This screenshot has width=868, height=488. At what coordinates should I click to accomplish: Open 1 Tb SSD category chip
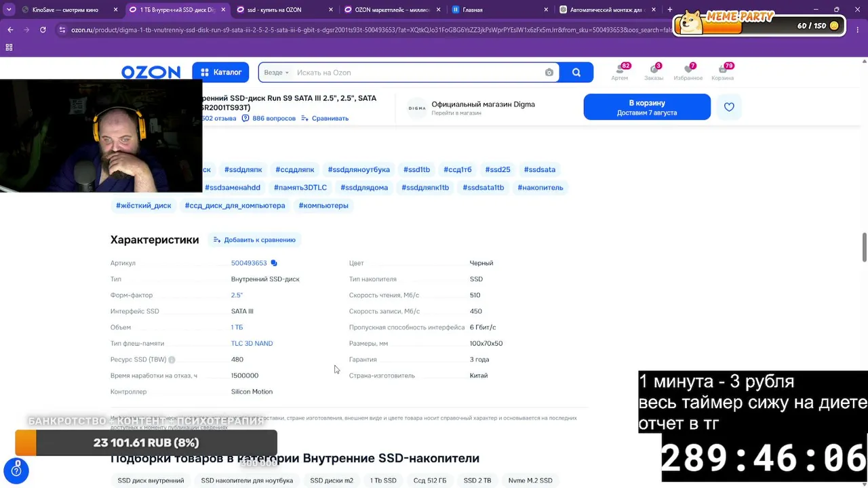pyautogui.click(x=383, y=481)
